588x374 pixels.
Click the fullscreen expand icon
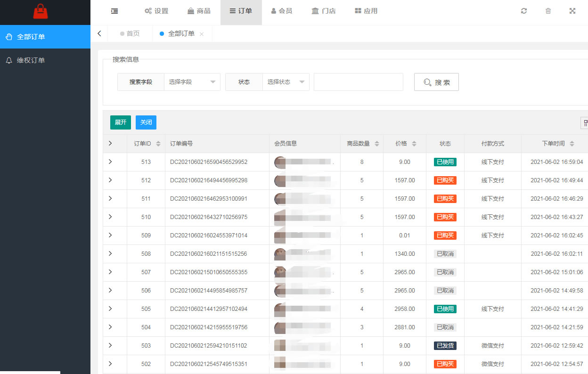click(x=572, y=11)
